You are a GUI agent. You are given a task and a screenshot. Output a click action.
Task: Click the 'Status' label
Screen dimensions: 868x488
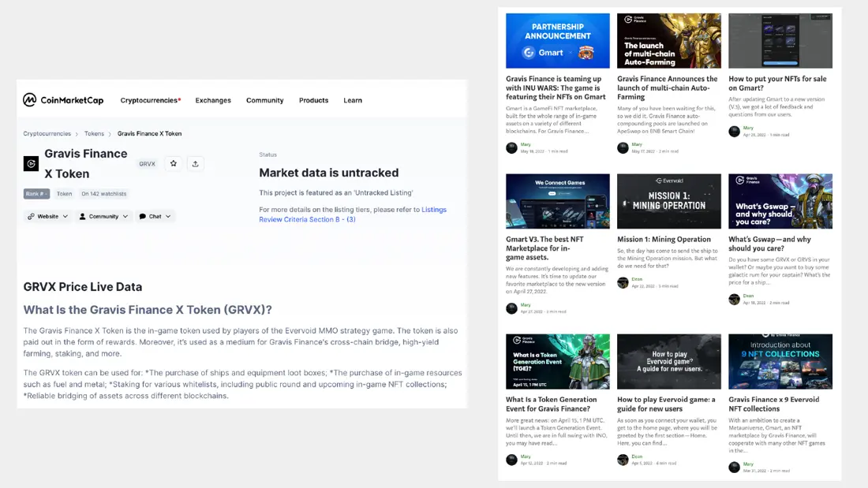[268, 155]
